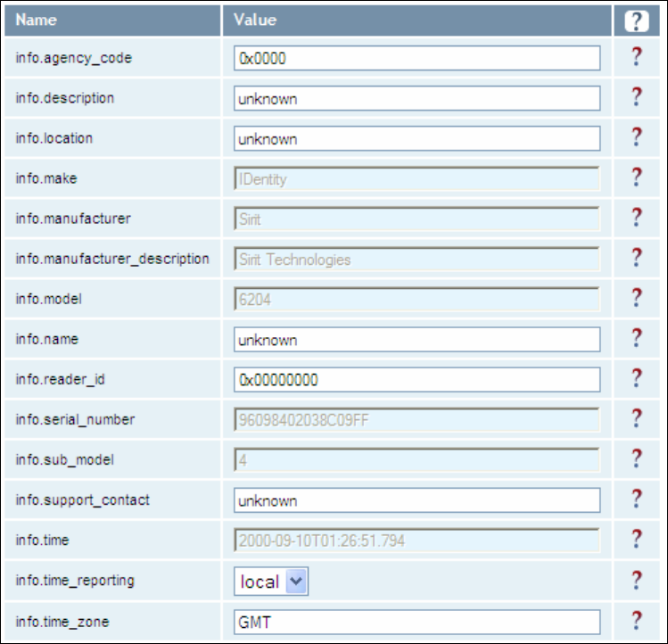Click the info.agency_code value field
Screen dimensions: 668x644
pos(417,58)
